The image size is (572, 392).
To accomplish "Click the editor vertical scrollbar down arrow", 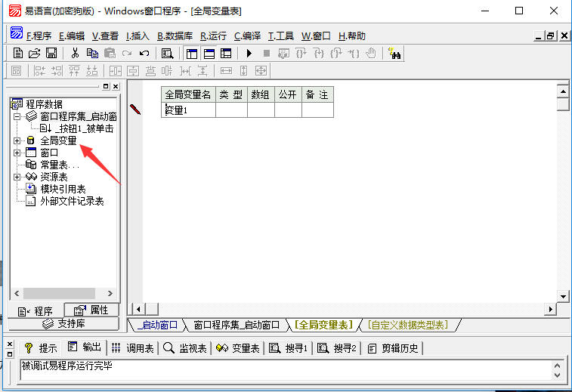I will (x=563, y=297).
